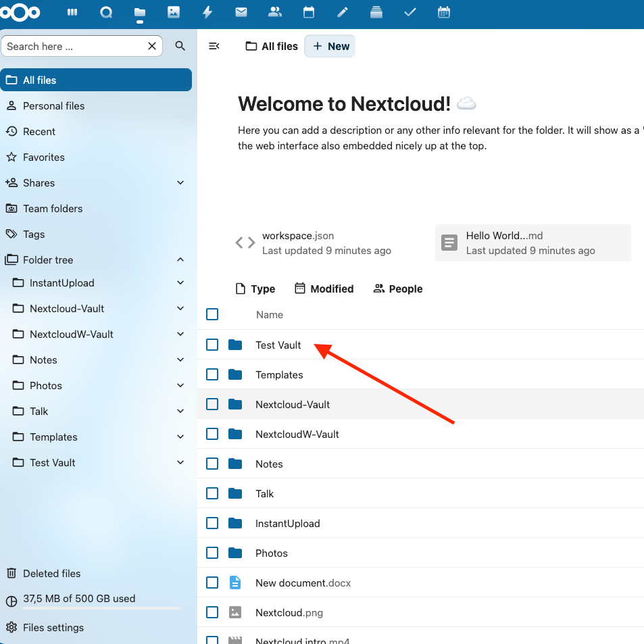Collapse the Folder tree chevron
Viewport: 644px width, 644px height.
click(180, 259)
